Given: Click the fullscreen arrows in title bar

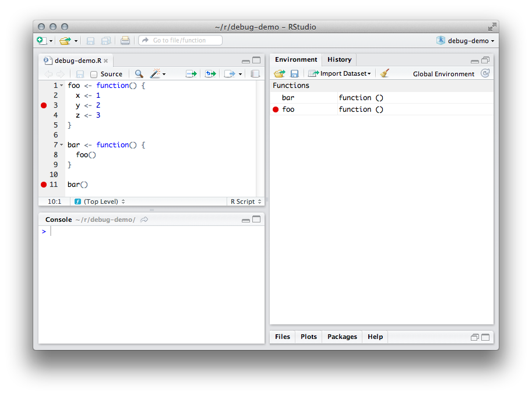Looking at the screenshot, I should pyautogui.click(x=492, y=27).
